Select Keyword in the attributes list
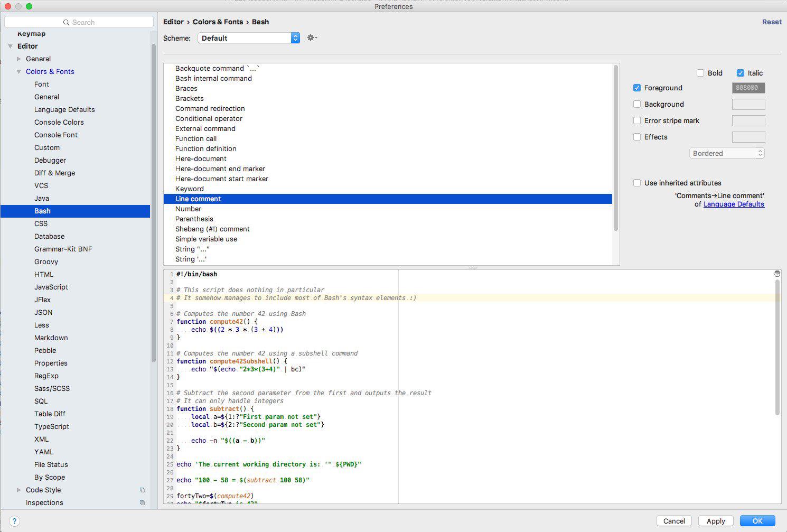The width and height of the screenshot is (787, 532). tap(190, 189)
